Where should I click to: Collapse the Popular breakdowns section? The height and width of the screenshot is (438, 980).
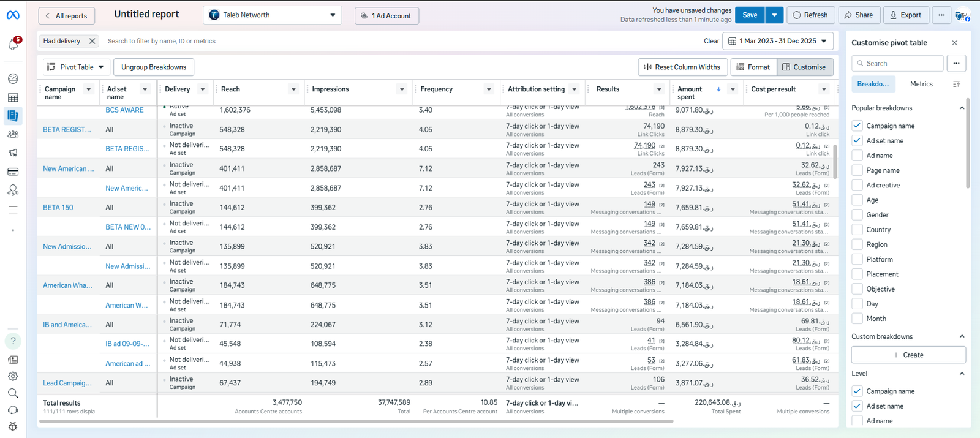[962, 108]
